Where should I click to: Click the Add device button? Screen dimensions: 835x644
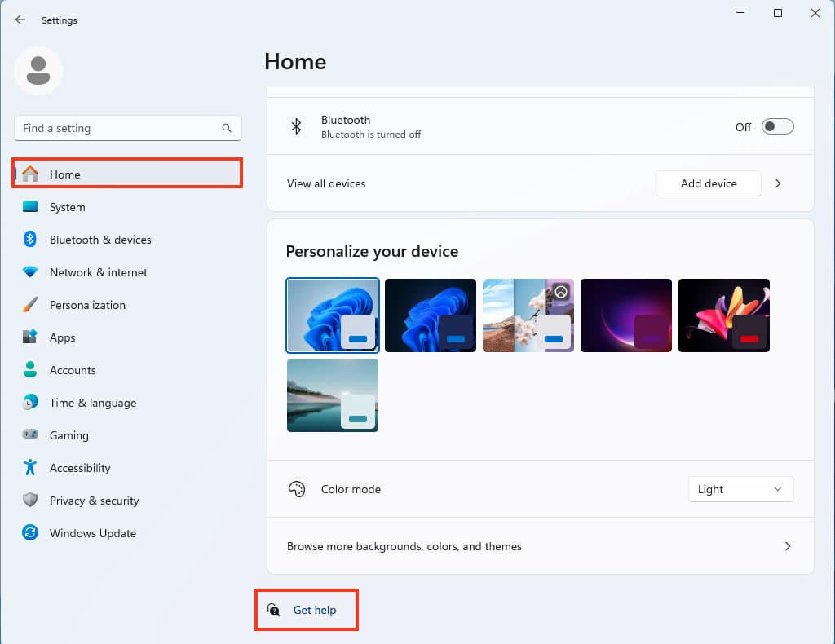708,183
